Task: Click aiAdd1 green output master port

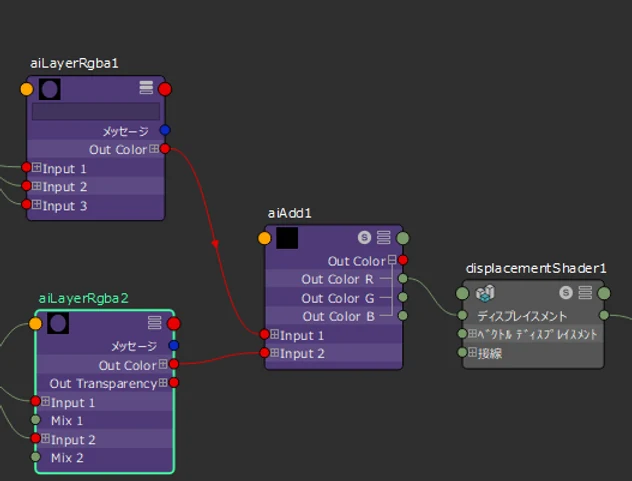Action: [403, 238]
